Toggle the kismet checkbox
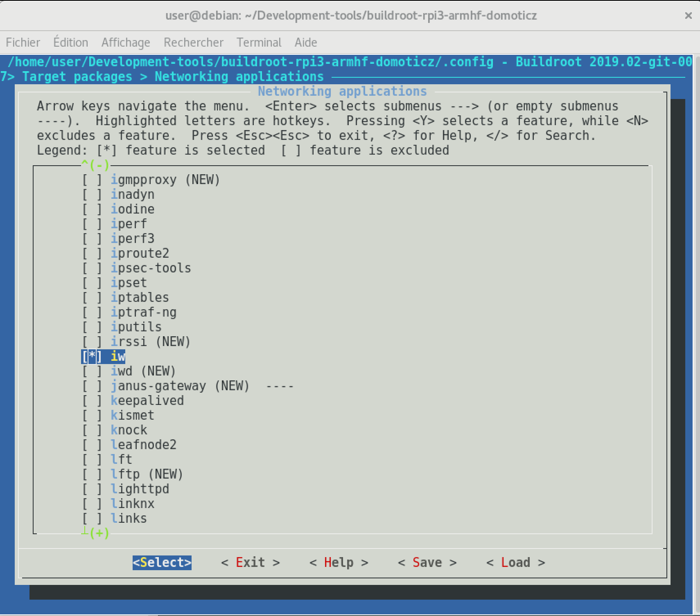 point(92,416)
